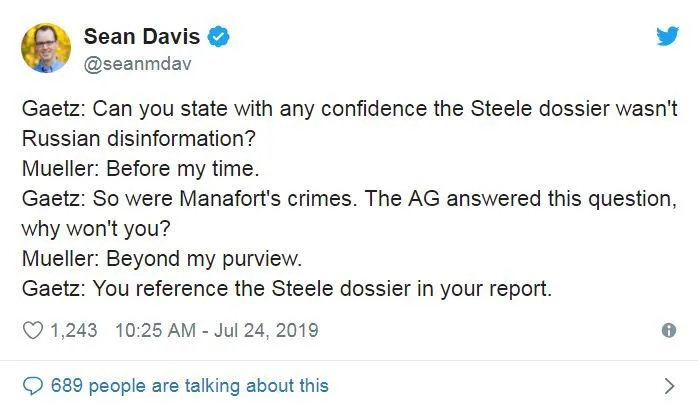Expand the conversation with the right chevron
This screenshot has width=698, height=407.
pos(669,385)
